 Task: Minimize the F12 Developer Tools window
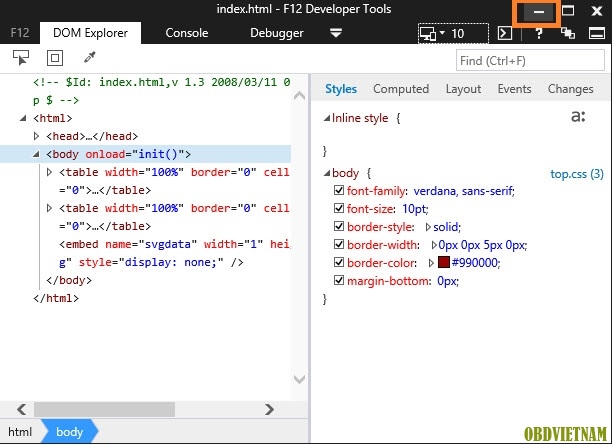click(x=538, y=11)
